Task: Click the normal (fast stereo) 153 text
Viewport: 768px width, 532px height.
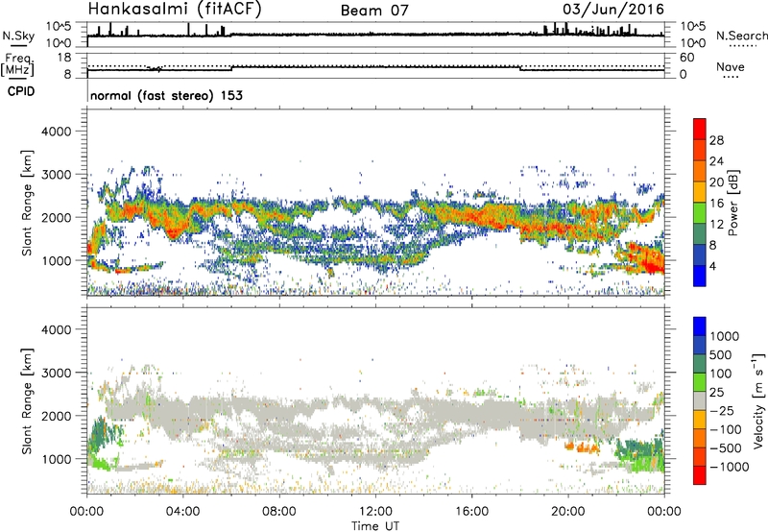Action: click(x=166, y=95)
